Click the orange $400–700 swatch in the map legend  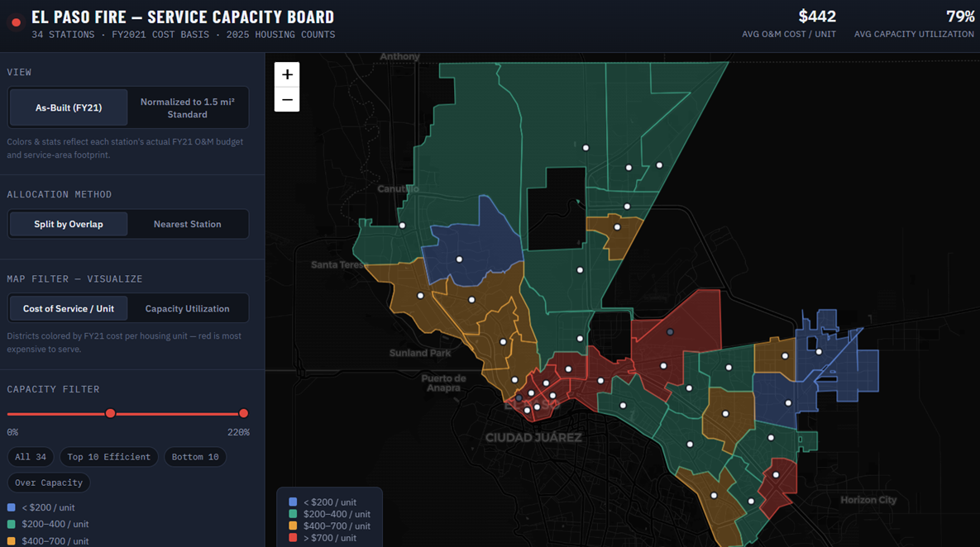pyautogui.click(x=293, y=526)
